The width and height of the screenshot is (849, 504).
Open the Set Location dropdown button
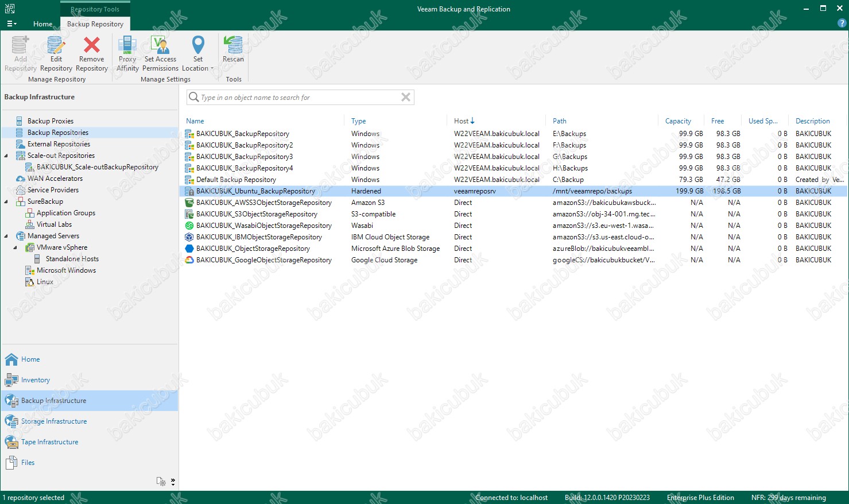pos(198,53)
